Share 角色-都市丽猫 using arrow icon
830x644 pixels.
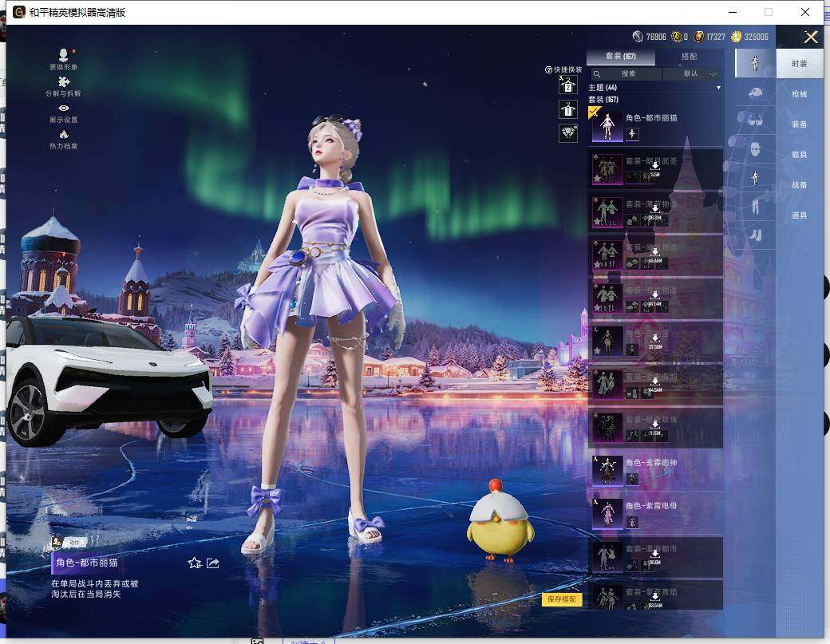coord(213,563)
